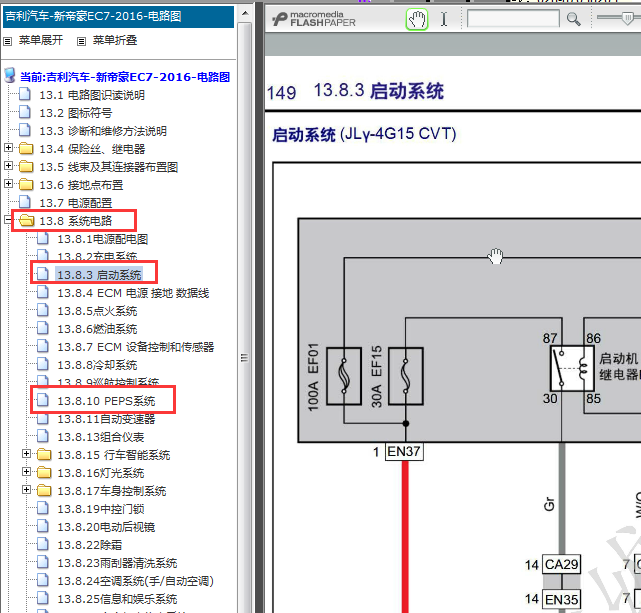Screen dimensions: 641x613
Task: Open 13.8.4 ECM 电源 接地 数据线
Action: point(133,293)
